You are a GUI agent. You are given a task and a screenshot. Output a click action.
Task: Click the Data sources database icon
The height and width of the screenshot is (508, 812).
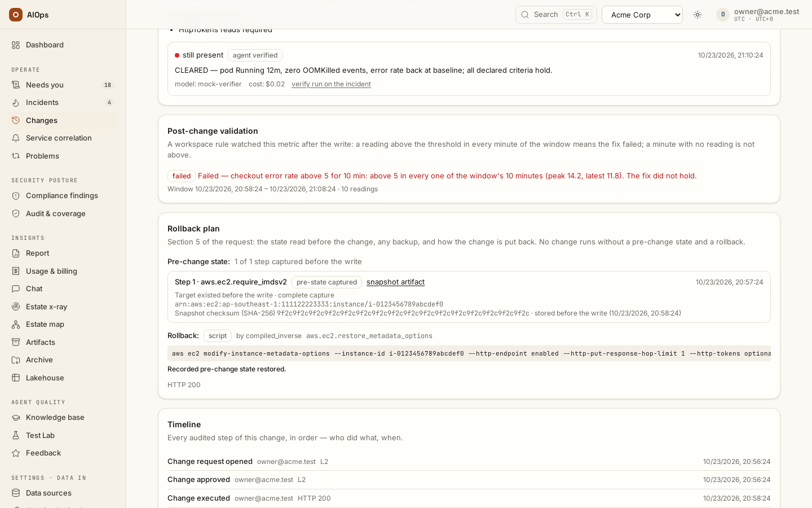[16, 493]
